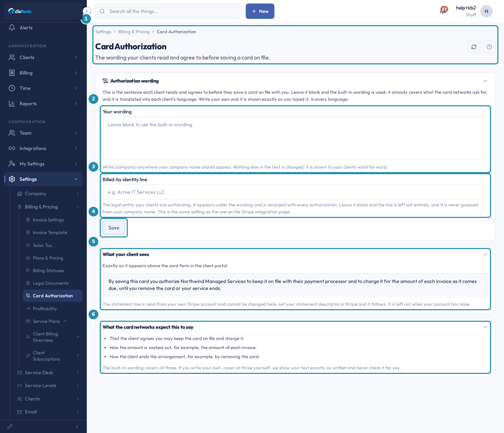Expand the Clients administration menu

click(x=43, y=57)
